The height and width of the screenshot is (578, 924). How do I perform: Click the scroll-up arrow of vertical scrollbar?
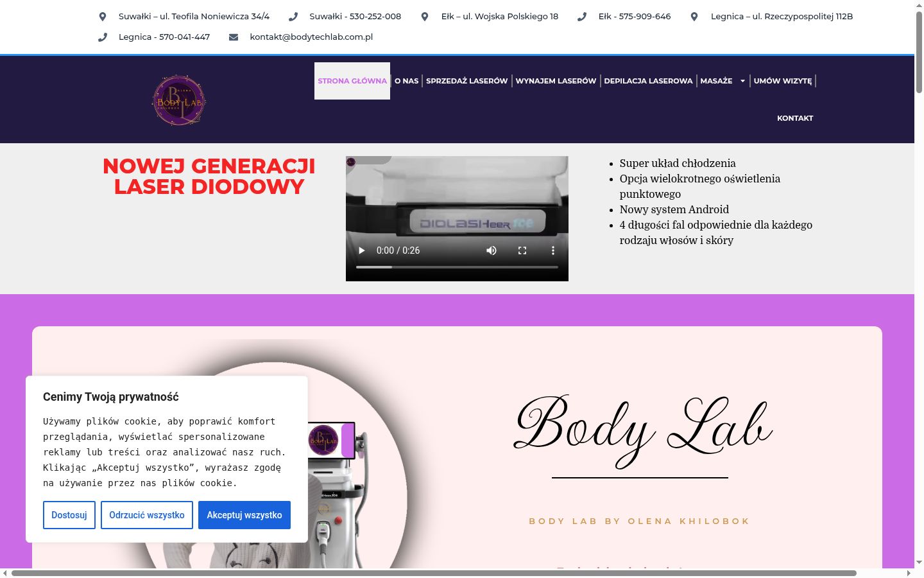click(919, 5)
